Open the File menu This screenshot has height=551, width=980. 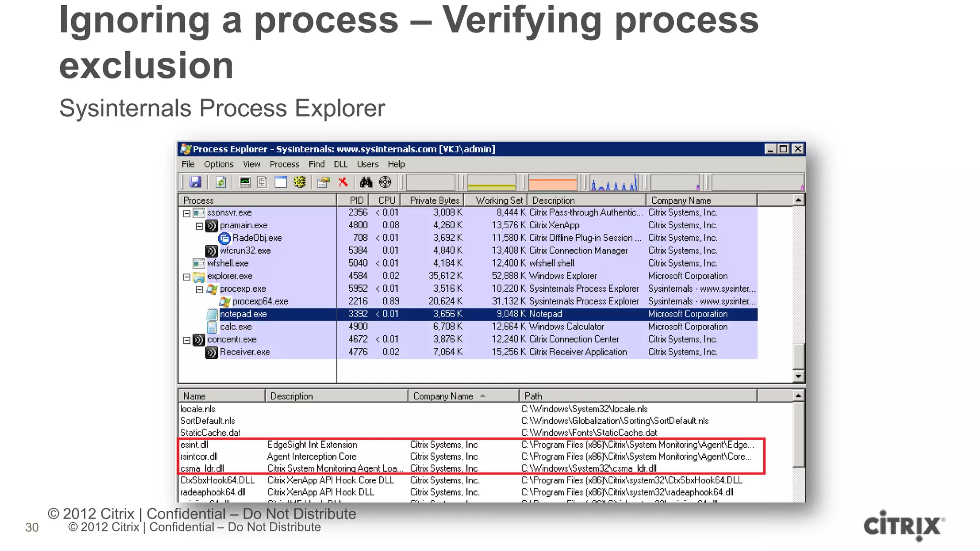click(188, 164)
